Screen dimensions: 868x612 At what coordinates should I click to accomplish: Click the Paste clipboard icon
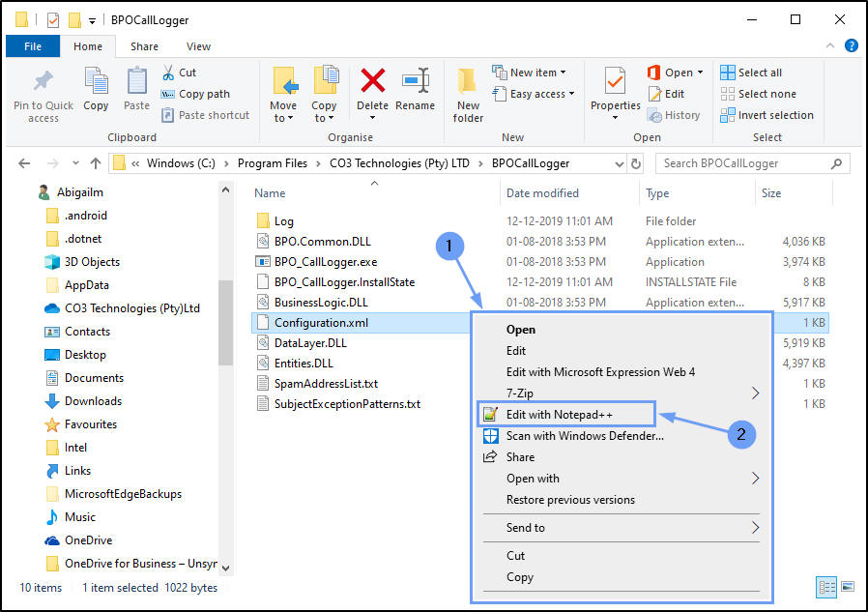136,81
